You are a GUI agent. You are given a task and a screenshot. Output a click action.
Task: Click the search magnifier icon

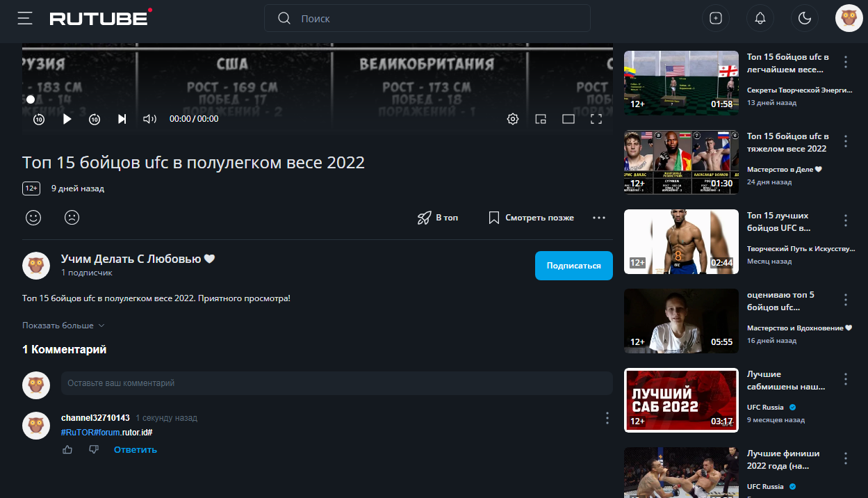tap(284, 19)
